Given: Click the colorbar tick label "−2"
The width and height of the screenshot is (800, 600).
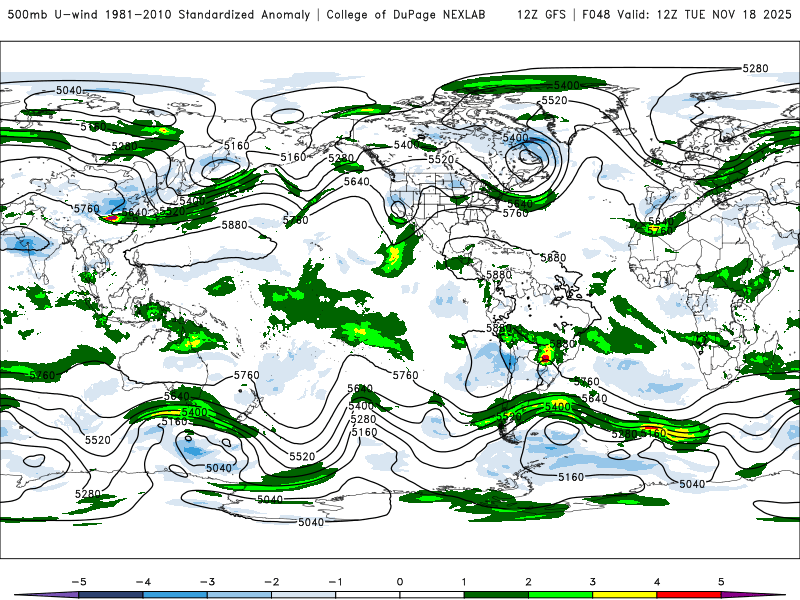Looking at the screenshot, I should point(271,582).
